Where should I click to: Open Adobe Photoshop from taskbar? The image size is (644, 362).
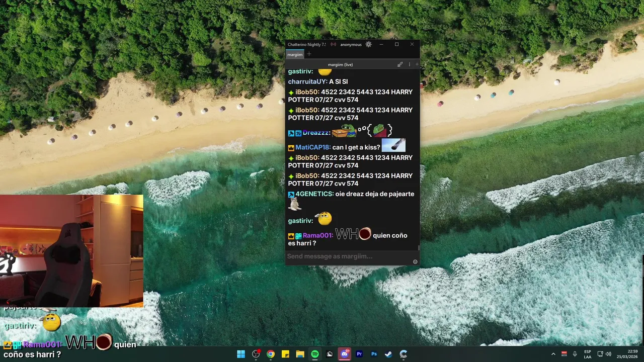coord(374,354)
